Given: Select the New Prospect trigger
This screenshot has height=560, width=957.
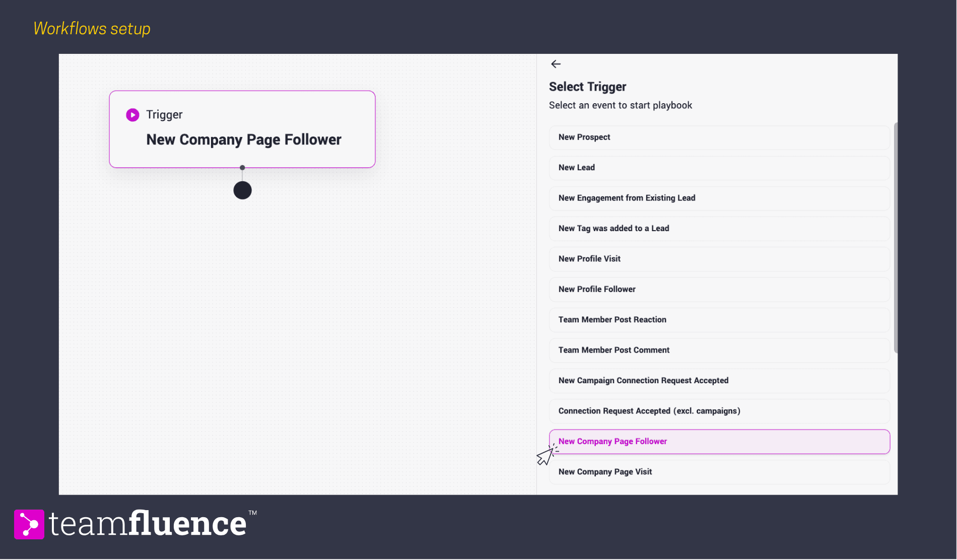Looking at the screenshot, I should [x=719, y=137].
